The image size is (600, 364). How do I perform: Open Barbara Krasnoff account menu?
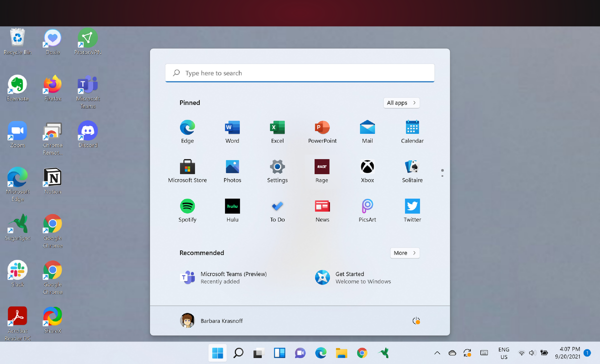pos(211,320)
